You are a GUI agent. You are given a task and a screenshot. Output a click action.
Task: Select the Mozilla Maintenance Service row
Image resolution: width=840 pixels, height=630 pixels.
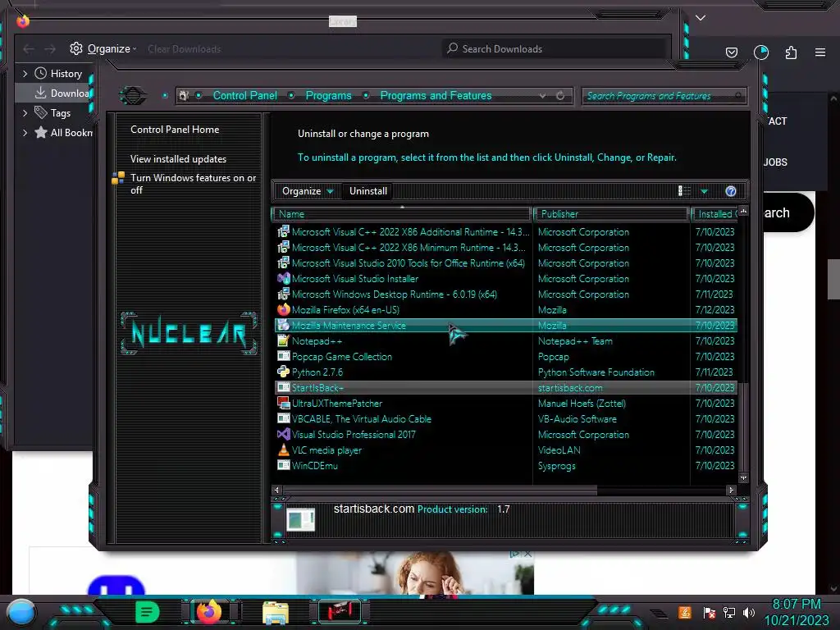(505, 325)
